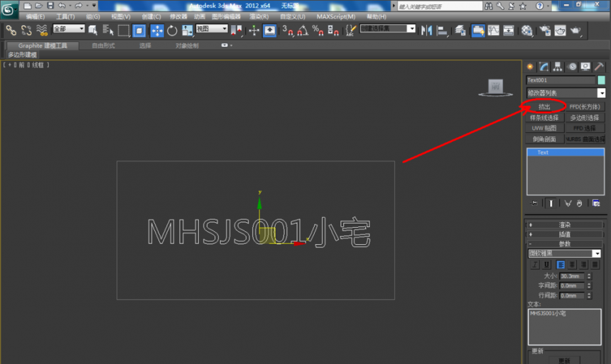Toggle the Window/Crossing selection icon

[x=139, y=31]
